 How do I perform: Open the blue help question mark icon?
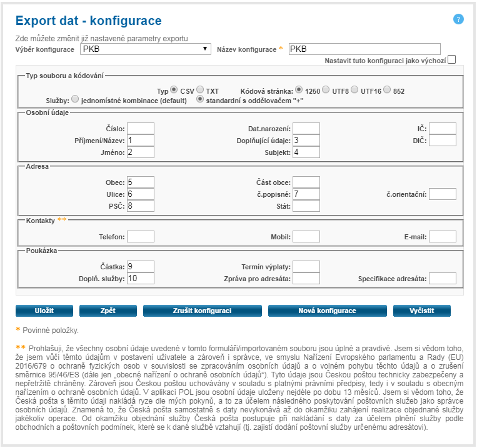pos(458,19)
